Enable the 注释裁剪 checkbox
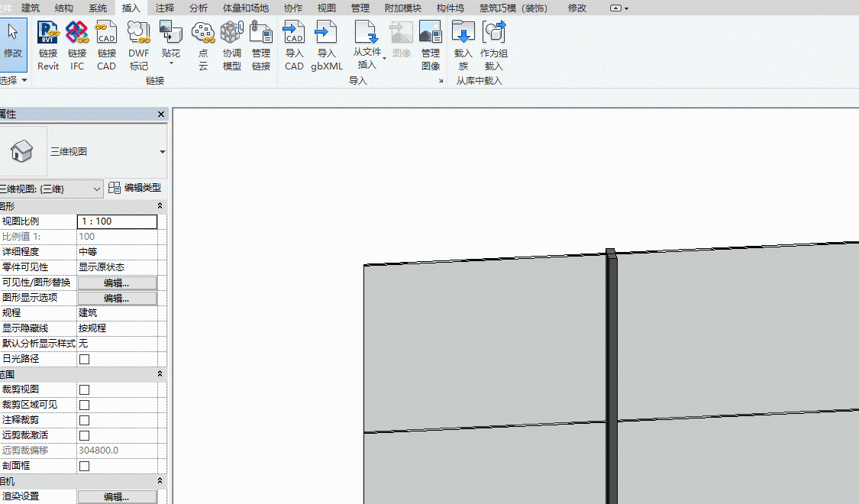859x504 pixels. [x=84, y=420]
